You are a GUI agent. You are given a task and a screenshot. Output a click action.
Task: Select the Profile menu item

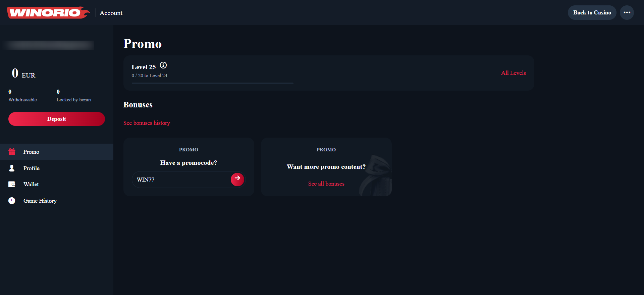click(x=57, y=168)
